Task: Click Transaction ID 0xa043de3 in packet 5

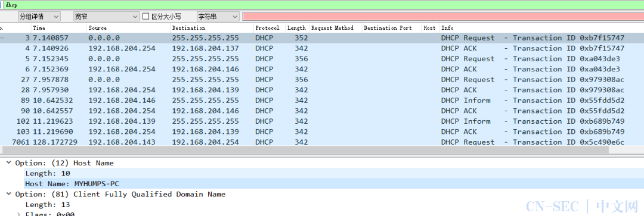Action: click(x=566, y=58)
